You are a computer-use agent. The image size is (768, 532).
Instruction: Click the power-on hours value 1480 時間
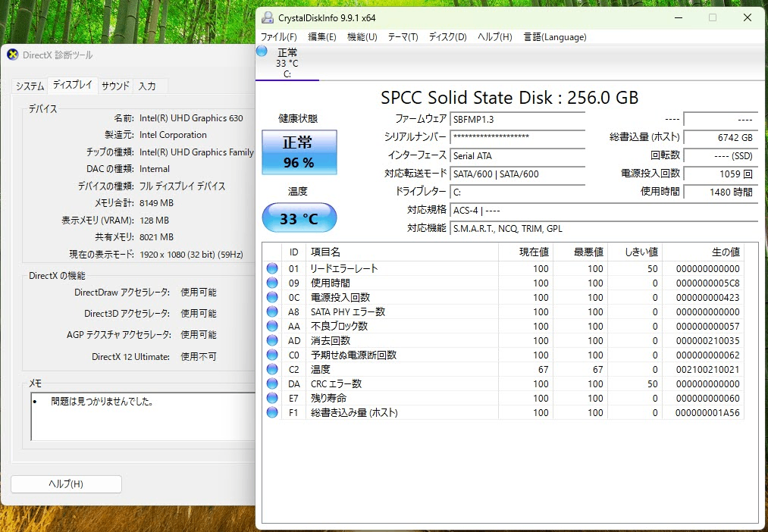(x=720, y=192)
